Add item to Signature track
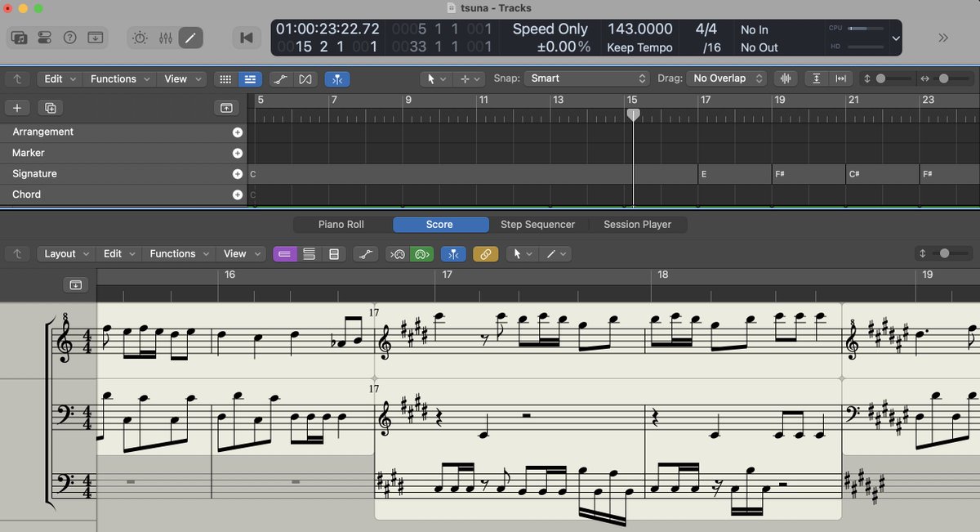 pos(238,174)
